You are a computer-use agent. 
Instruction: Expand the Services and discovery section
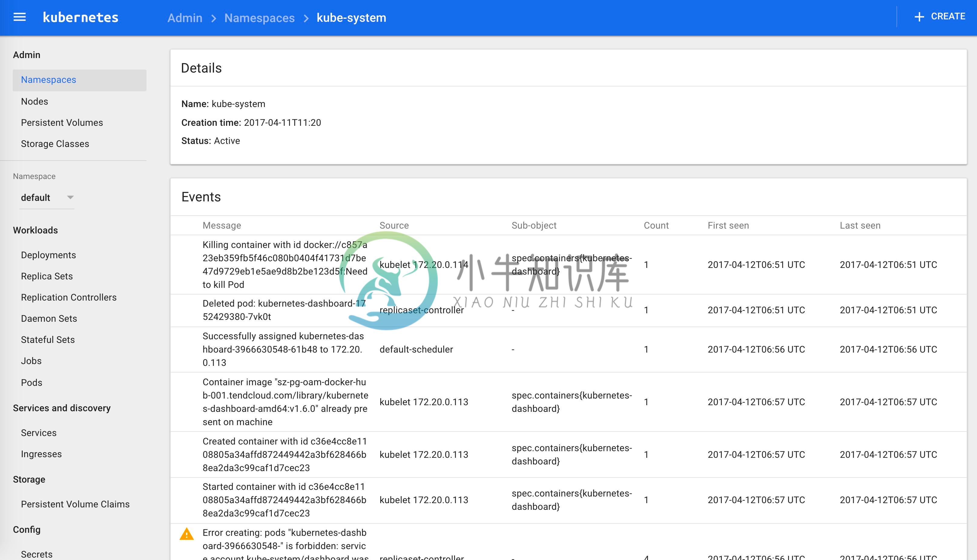(x=61, y=408)
